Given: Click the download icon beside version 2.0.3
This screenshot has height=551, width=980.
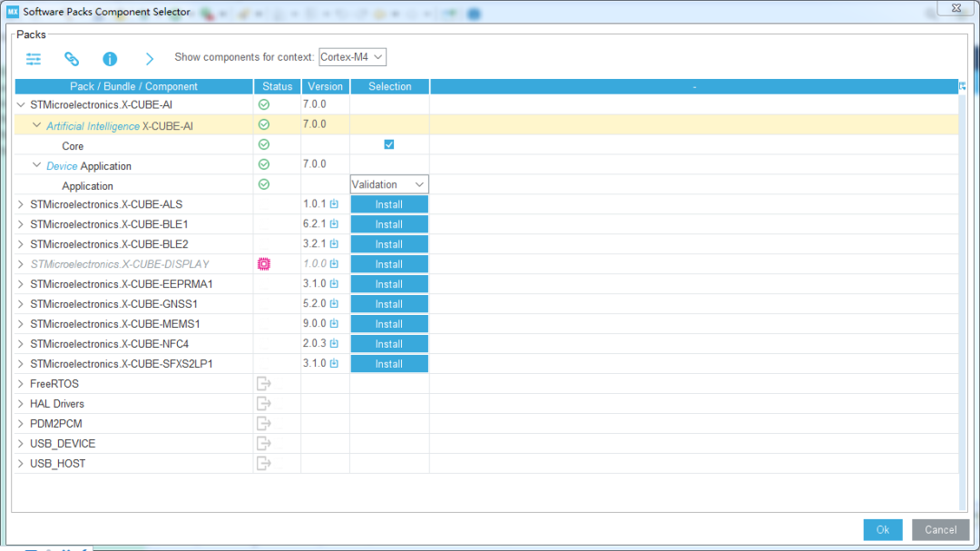Looking at the screenshot, I should (334, 344).
